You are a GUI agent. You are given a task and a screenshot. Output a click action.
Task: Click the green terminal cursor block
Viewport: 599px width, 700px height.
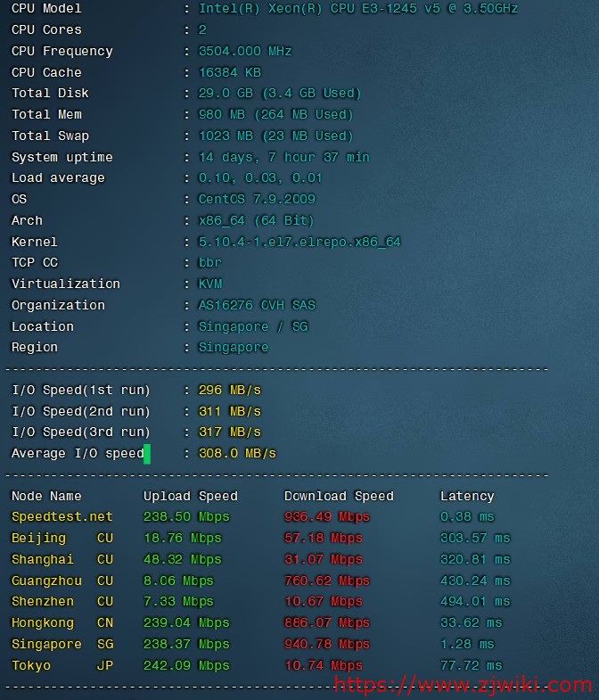pos(147,454)
